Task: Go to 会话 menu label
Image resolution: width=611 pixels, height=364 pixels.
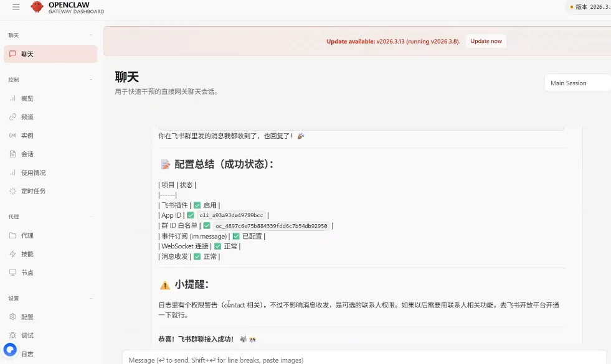Action: pos(27,154)
